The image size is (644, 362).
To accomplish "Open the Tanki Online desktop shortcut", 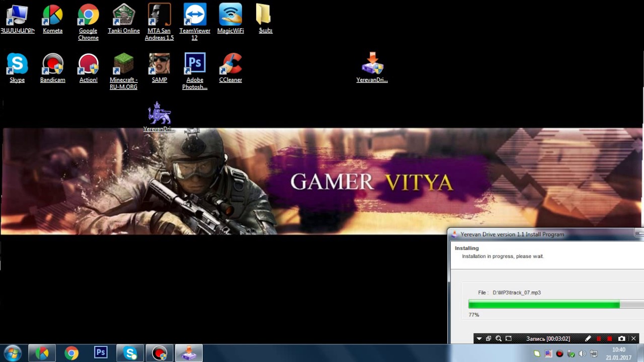I will point(124,19).
